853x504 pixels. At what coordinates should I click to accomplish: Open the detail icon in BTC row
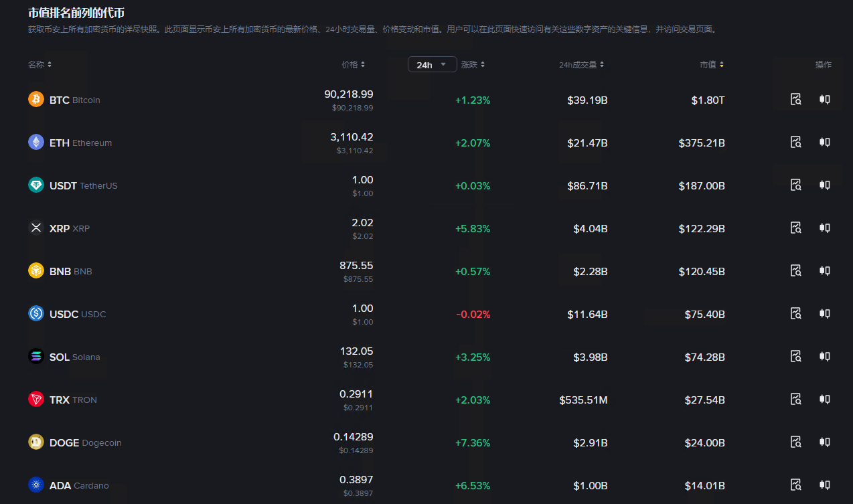pyautogui.click(x=795, y=100)
